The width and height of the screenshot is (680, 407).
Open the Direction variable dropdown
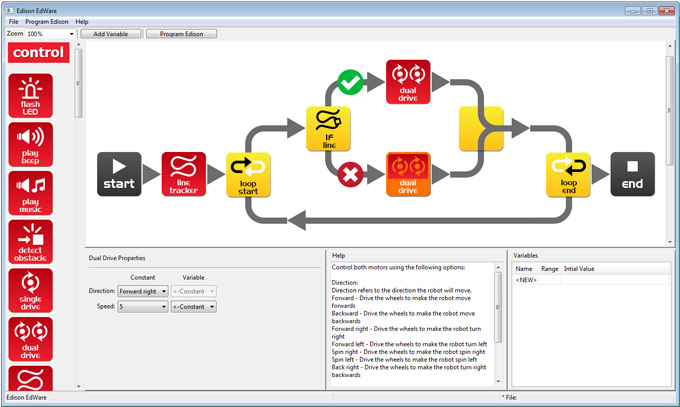193,291
